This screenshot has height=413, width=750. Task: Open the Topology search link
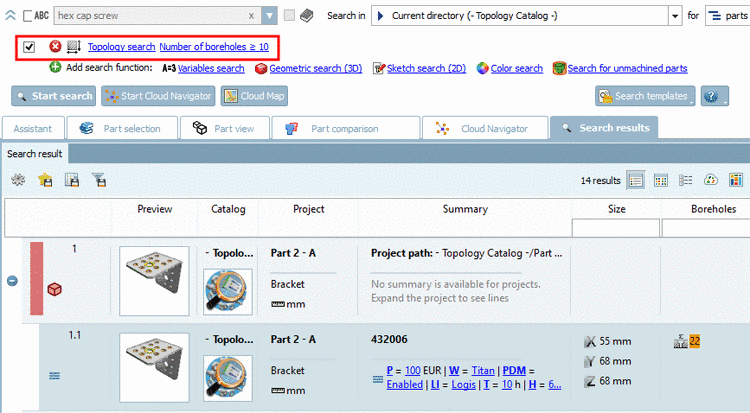click(121, 46)
